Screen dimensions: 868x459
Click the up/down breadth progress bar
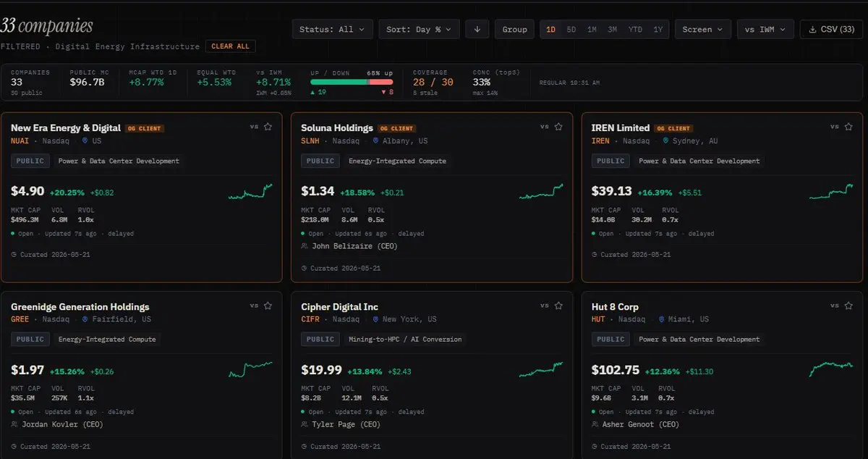(x=352, y=82)
